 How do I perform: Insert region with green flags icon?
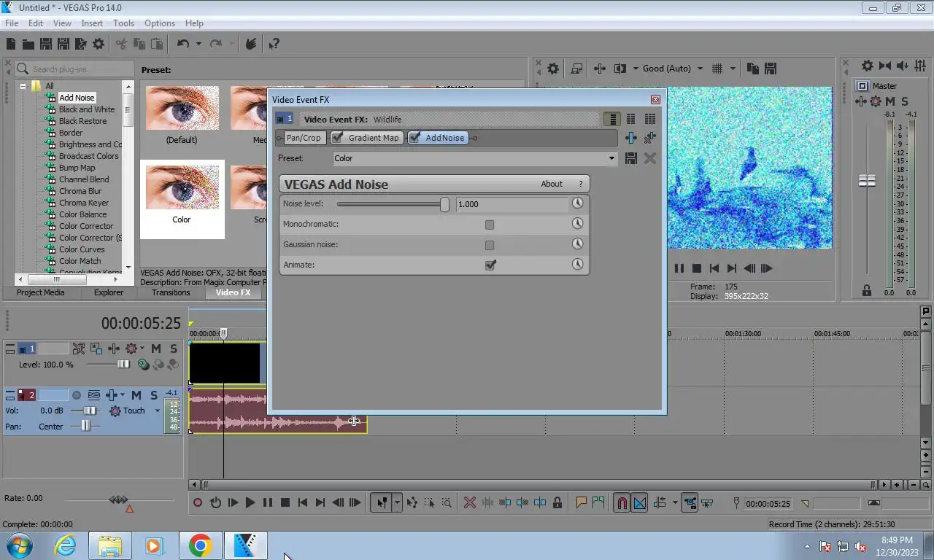pyautogui.click(x=598, y=502)
